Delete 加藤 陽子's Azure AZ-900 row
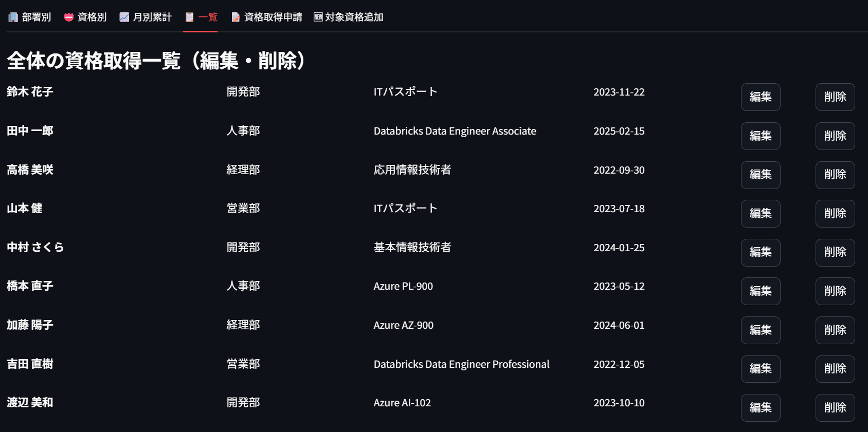 coord(835,330)
